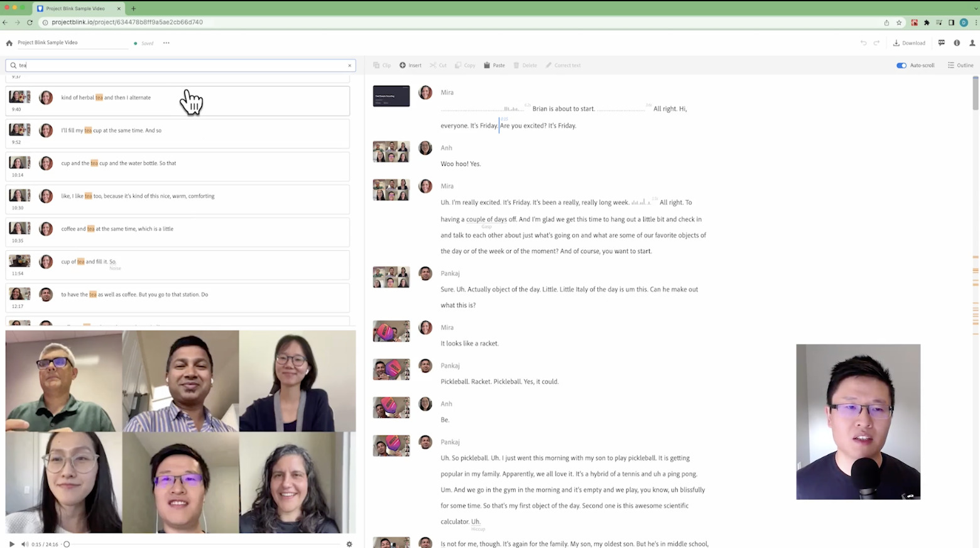The width and height of the screenshot is (980, 548).
Task: Open the feedback chat icon
Action: [x=941, y=43]
